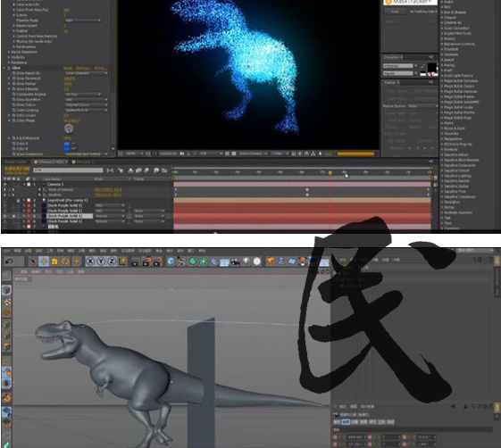Click the Cinema 4D coordinate system icon

pyautogui.click(x=122, y=261)
